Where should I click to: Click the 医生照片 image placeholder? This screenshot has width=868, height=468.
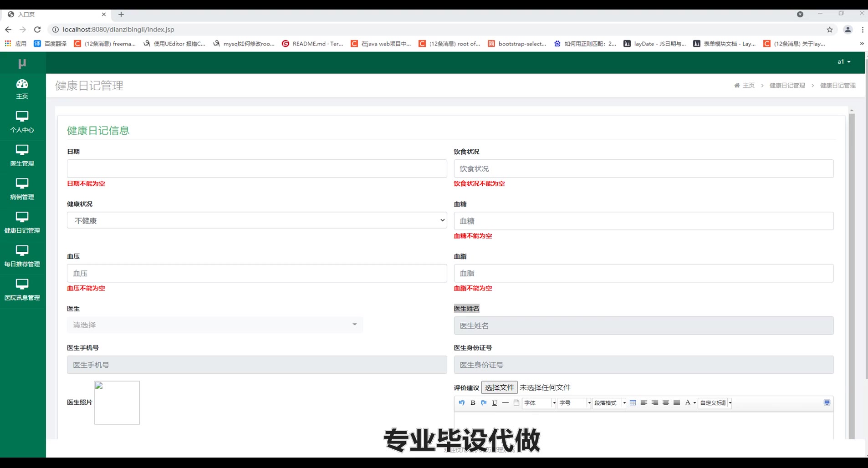tap(117, 403)
